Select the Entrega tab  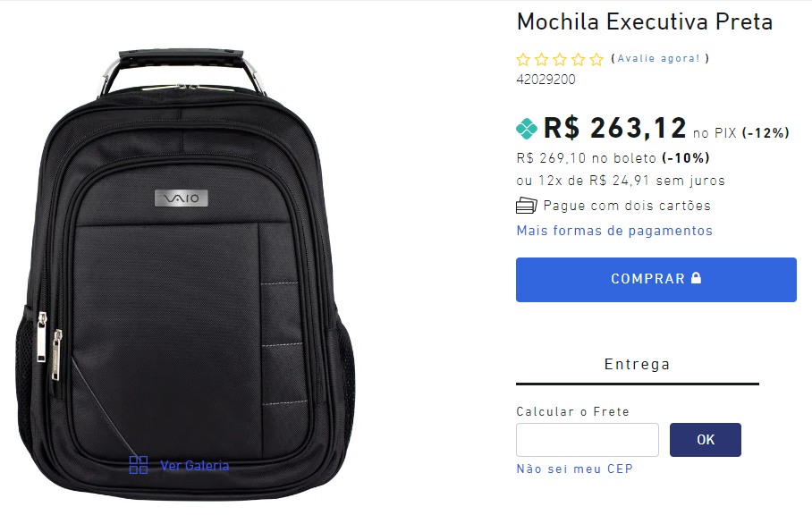point(638,367)
